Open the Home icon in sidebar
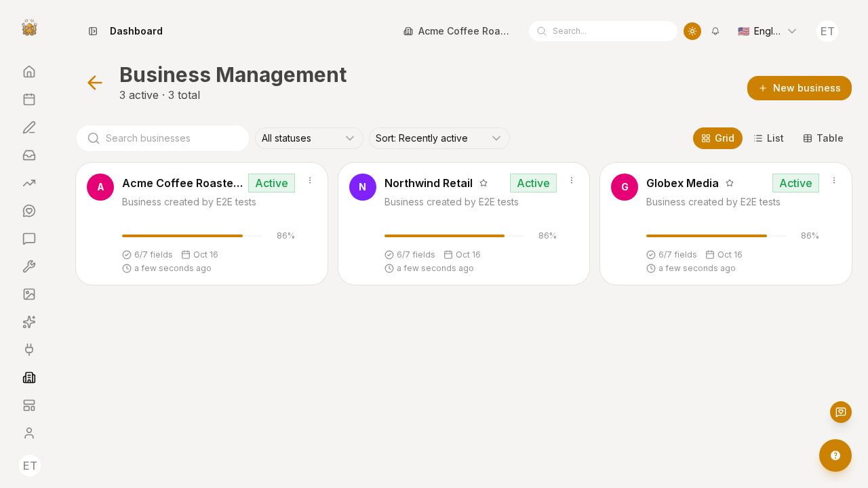 click(29, 71)
